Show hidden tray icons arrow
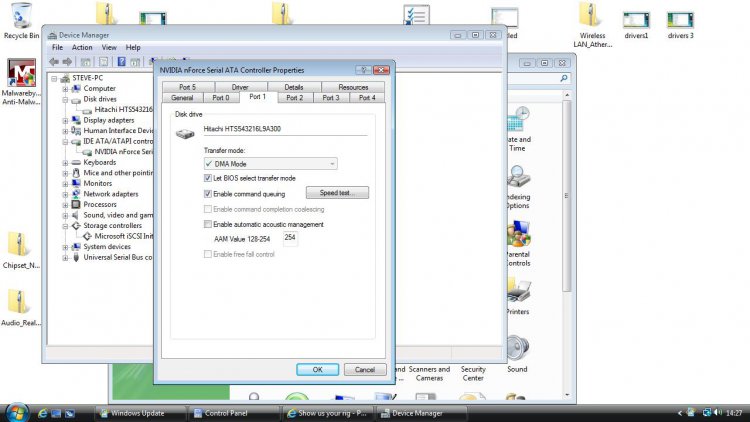The image size is (750, 422). pos(680,413)
